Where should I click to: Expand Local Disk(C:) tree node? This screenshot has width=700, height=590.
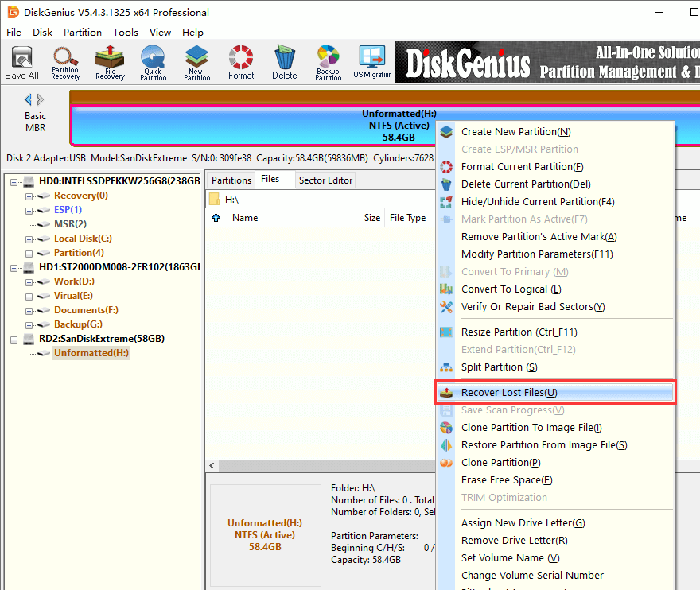coord(29,239)
